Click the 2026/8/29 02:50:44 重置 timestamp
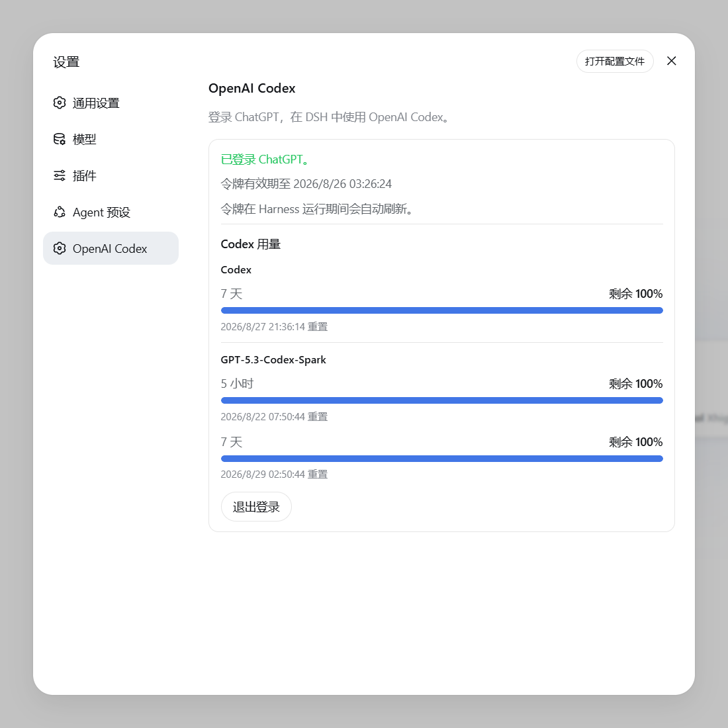The width and height of the screenshot is (728, 728). click(x=275, y=475)
